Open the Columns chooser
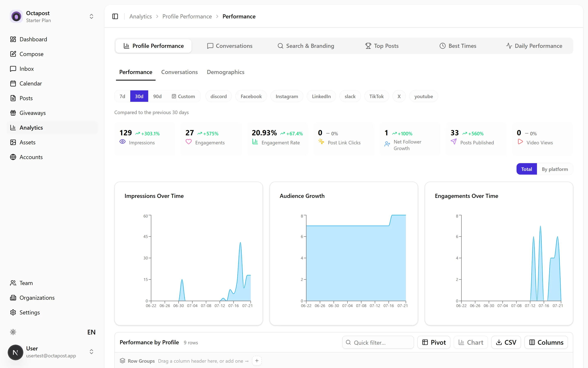 coord(546,342)
